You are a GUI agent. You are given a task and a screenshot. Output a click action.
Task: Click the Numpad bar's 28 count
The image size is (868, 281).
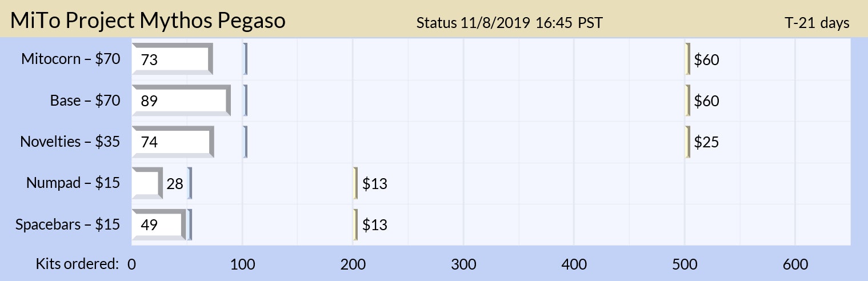tap(174, 183)
